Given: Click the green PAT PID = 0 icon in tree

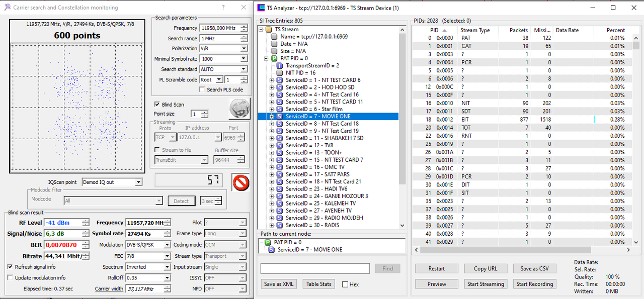Looking at the screenshot, I should [274, 58].
